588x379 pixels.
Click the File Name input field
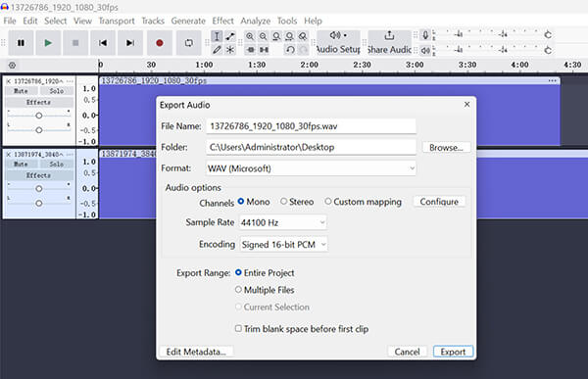[311, 126]
